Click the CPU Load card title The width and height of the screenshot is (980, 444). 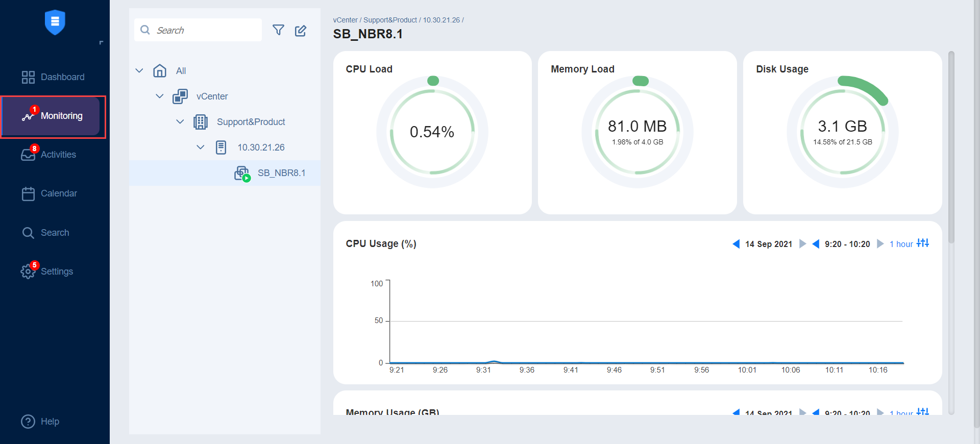369,69
